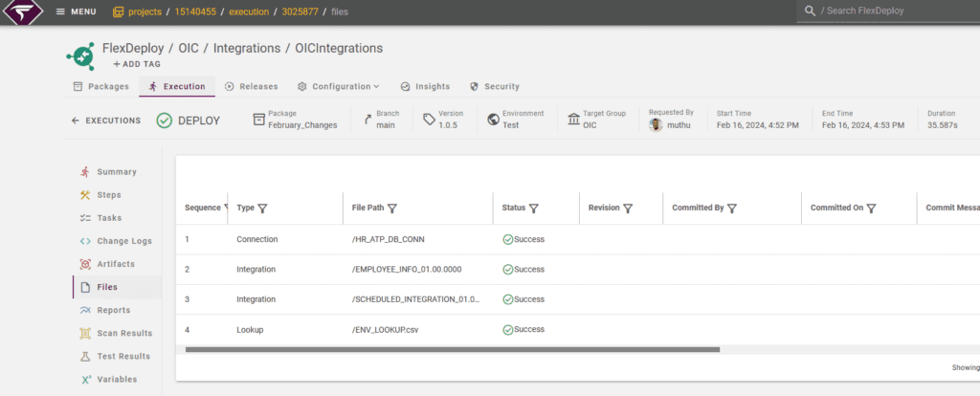Select Files in the sidebar
This screenshot has width=980, height=396.
pos(116,287)
